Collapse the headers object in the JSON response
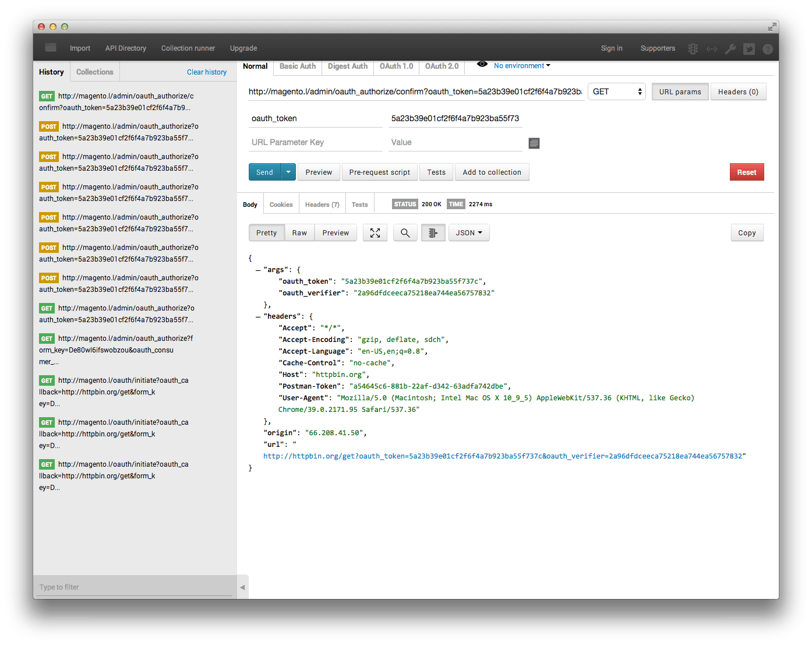This screenshot has height=645, width=812. click(x=257, y=316)
